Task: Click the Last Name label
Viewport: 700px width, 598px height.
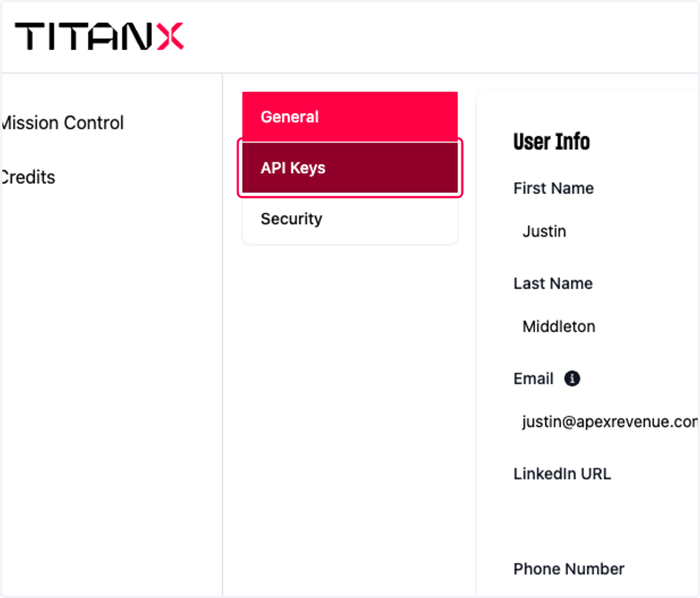Action: click(553, 283)
